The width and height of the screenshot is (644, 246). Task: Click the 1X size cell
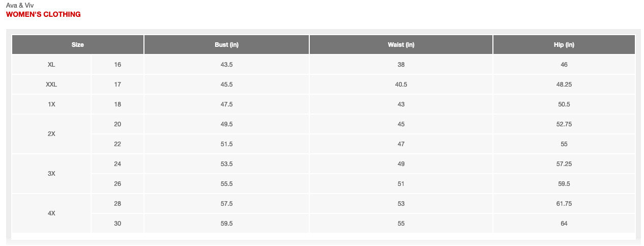51,104
